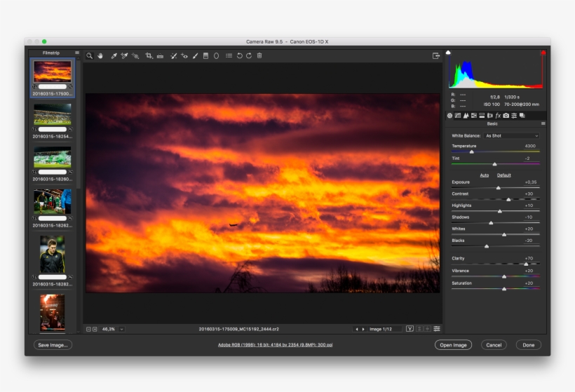Toggle shadow clipping warning in histogram

(448, 53)
